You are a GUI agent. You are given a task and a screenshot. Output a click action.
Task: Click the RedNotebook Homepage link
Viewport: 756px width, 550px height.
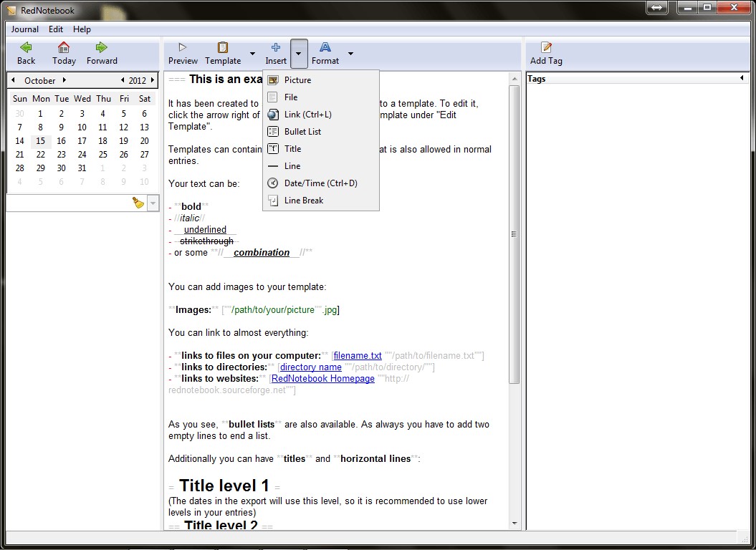pos(323,379)
